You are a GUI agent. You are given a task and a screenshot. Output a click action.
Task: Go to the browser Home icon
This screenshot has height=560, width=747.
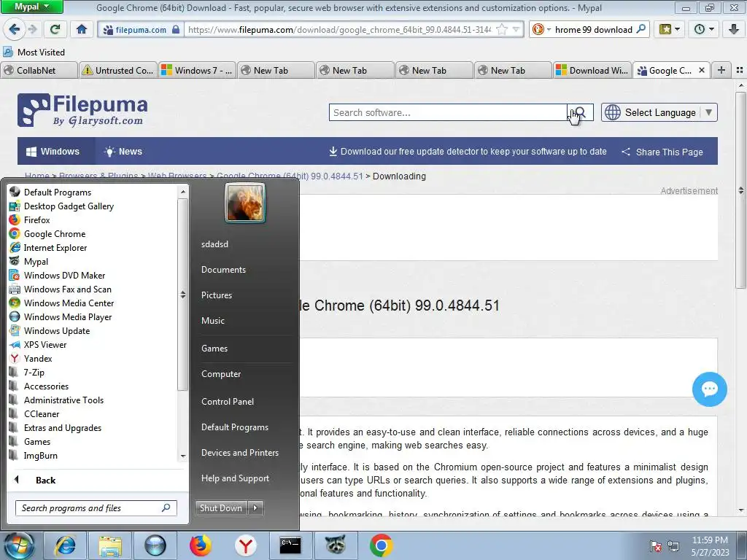tap(82, 29)
